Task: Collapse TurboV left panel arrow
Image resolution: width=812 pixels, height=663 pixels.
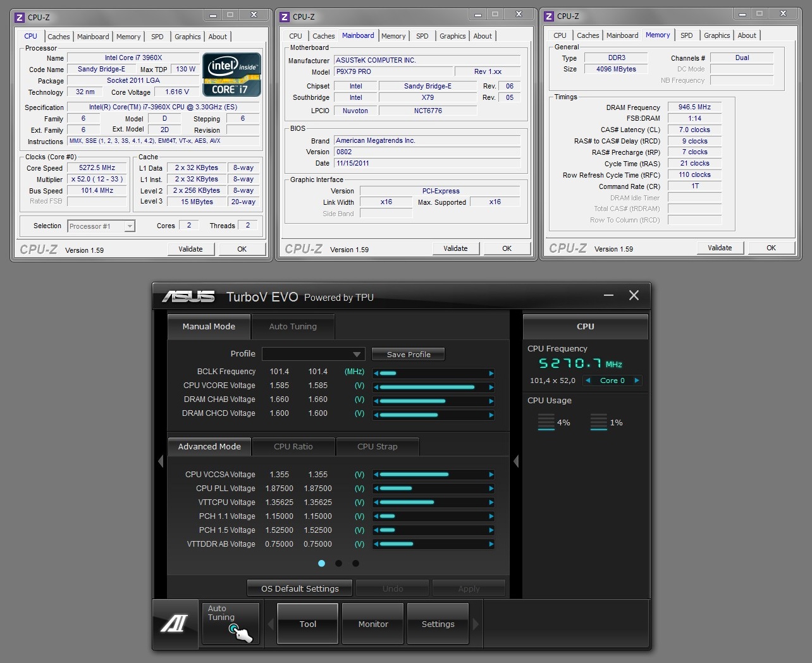Action: coord(160,461)
